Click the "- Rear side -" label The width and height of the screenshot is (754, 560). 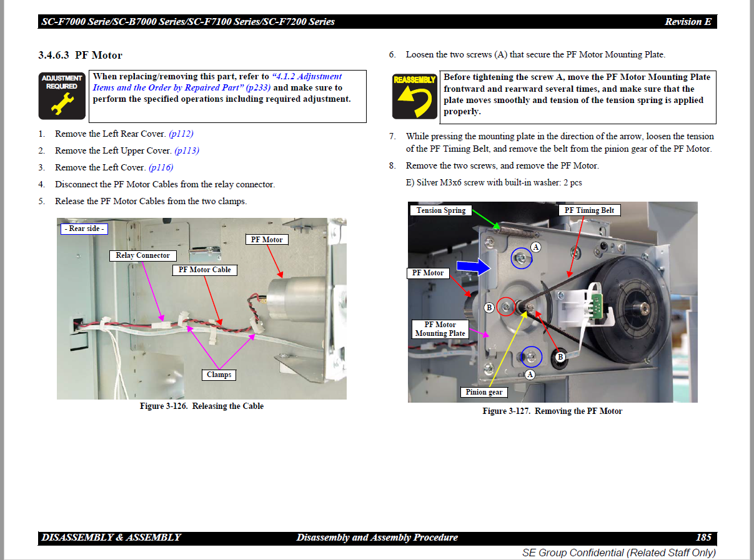point(85,228)
